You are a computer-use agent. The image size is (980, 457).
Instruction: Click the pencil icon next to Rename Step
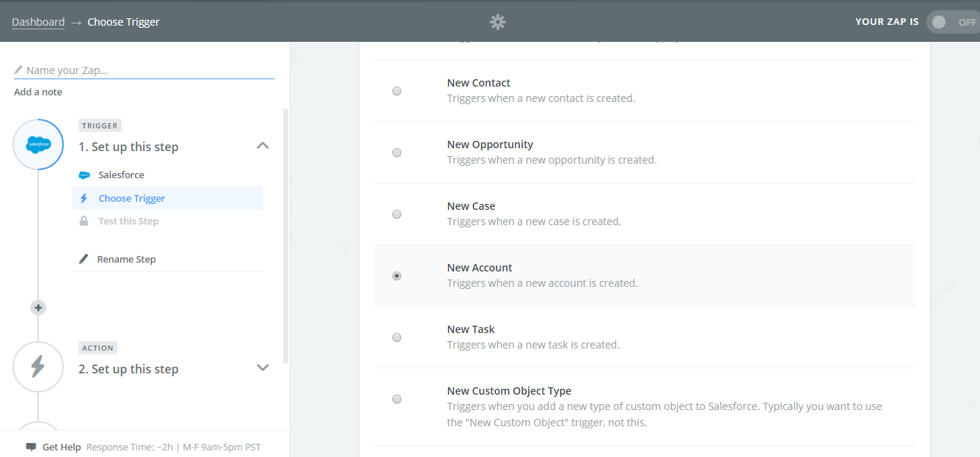[84, 259]
